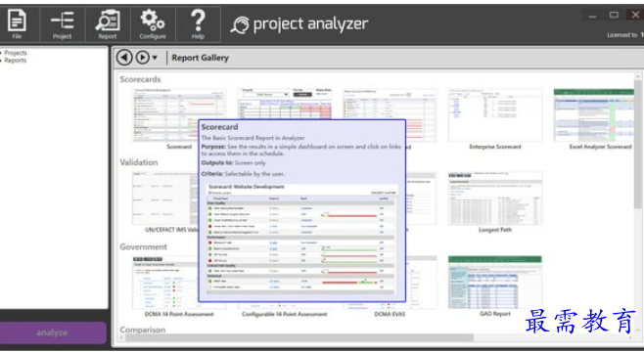Open the Enterprise Scorecard thumbnail

point(495,115)
